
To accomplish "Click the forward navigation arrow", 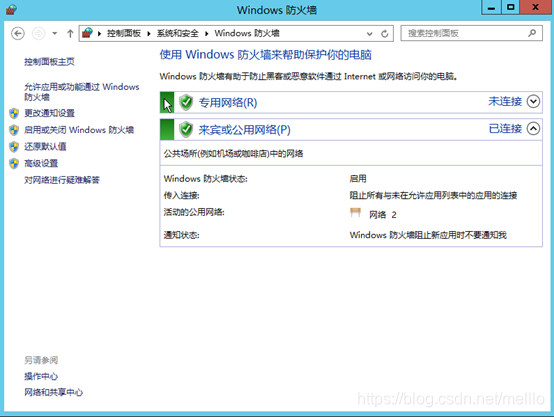I will pyautogui.click(x=39, y=34).
